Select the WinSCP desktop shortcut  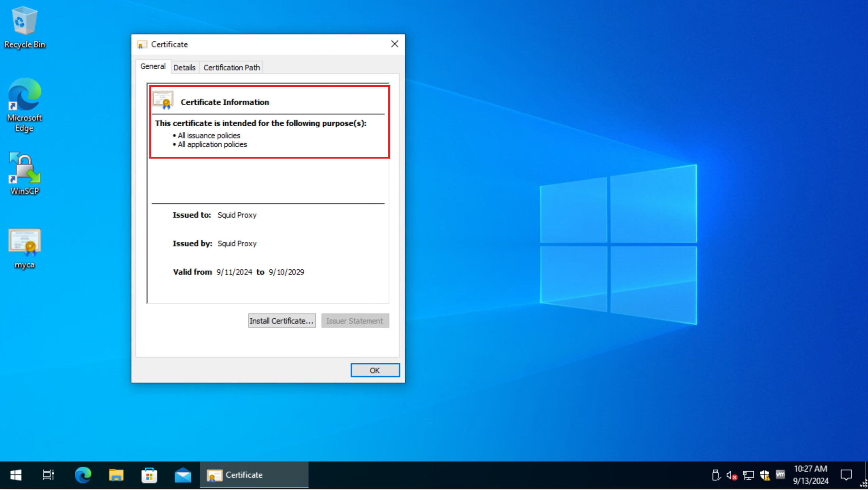pos(24,174)
